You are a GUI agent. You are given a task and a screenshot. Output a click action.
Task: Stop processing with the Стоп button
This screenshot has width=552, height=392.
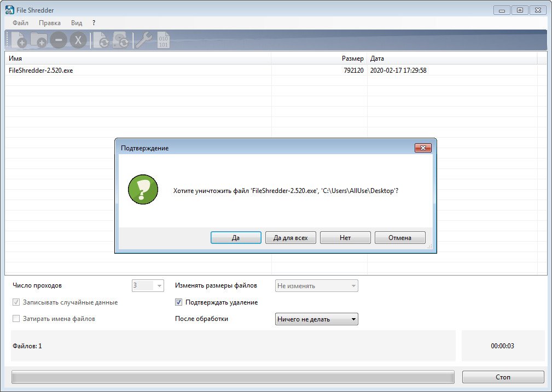503,377
